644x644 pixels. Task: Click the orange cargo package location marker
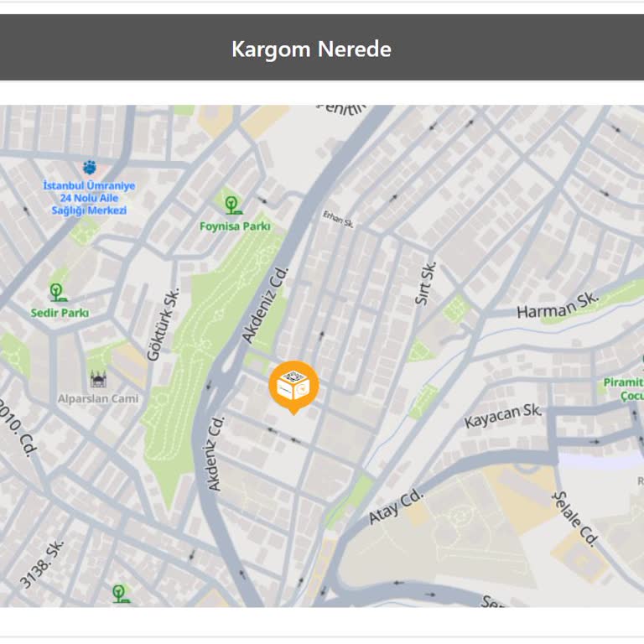293,387
